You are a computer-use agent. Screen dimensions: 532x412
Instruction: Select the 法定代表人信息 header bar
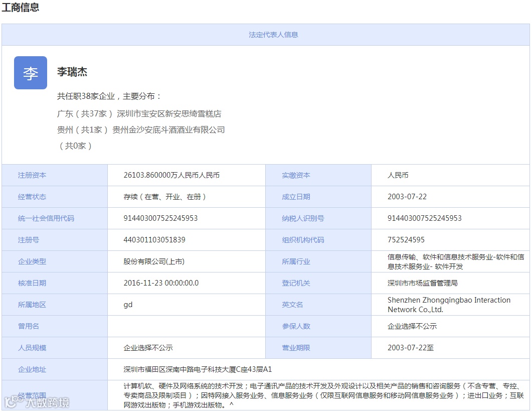[266, 35]
